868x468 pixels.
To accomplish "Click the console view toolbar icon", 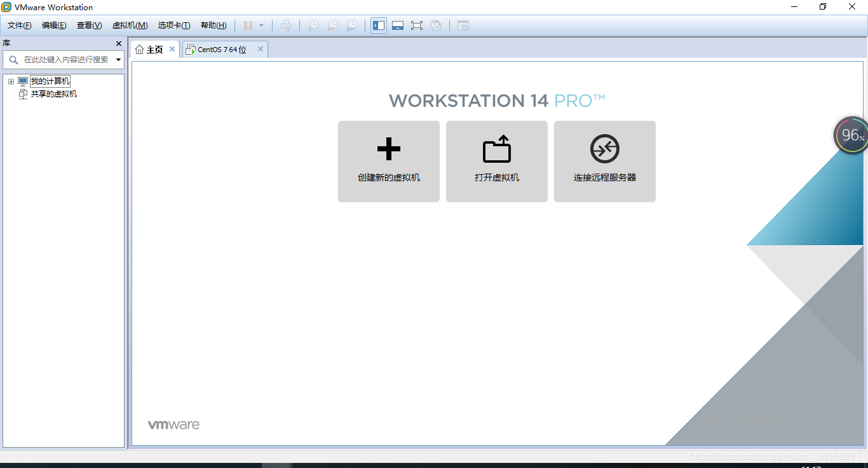I will (x=463, y=25).
